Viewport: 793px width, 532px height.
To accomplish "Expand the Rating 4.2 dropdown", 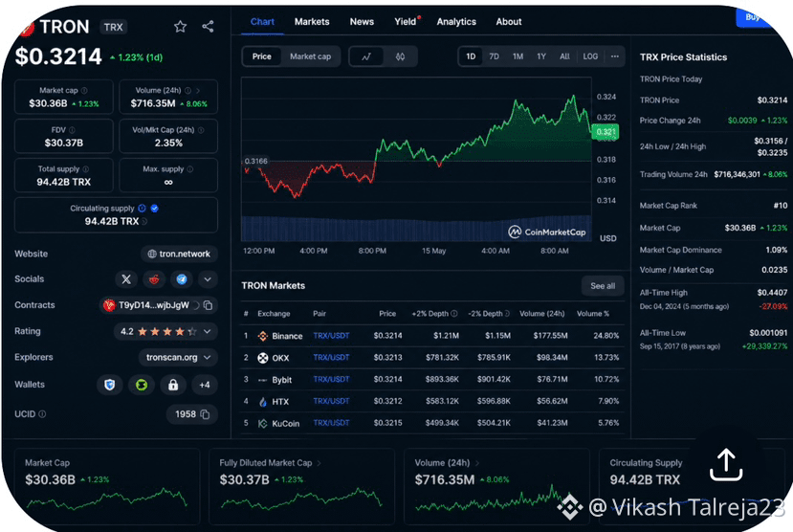I will coord(208,332).
